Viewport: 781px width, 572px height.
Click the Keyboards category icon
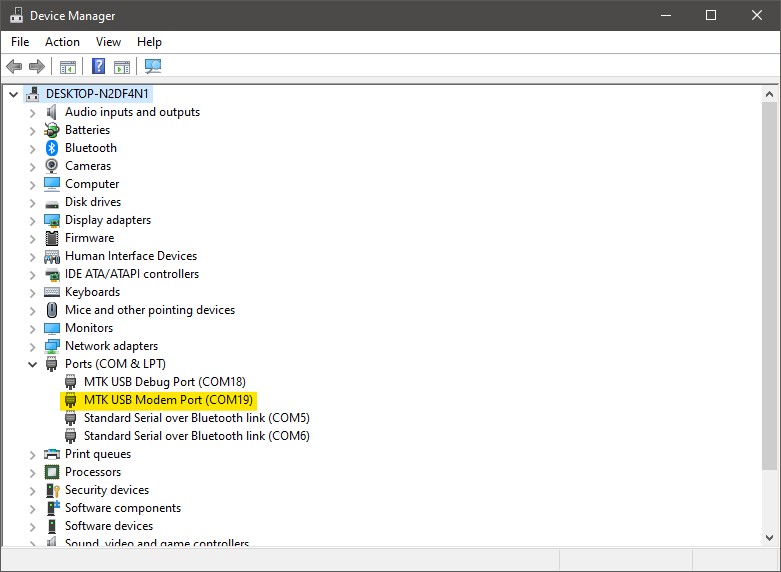click(x=52, y=292)
